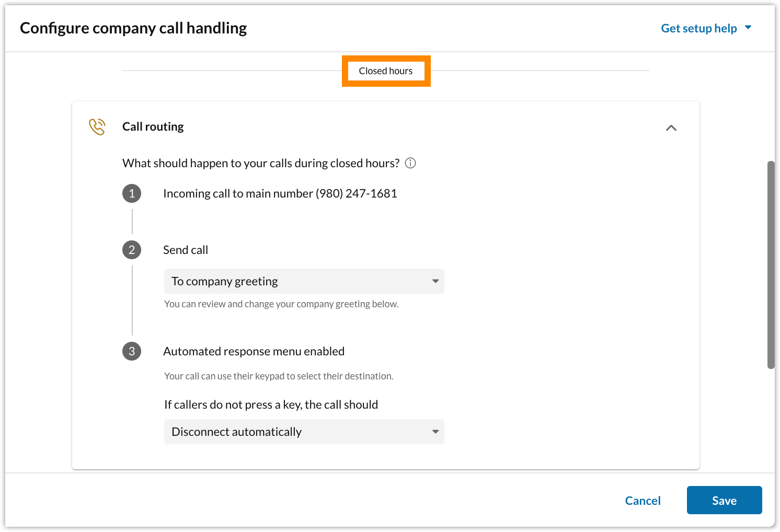Viewport: 780px width, 532px height.
Task: Click the Disconnect automatically selection
Action: tap(237, 432)
